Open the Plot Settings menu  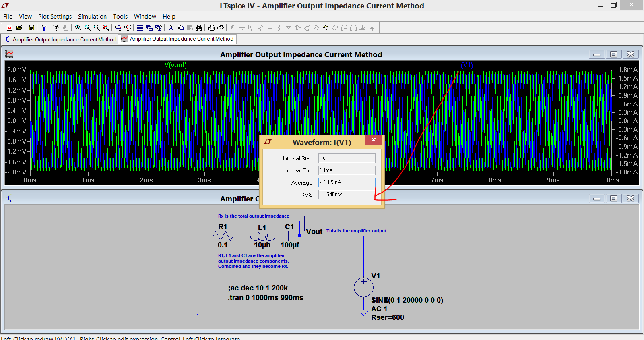pos(55,17)
